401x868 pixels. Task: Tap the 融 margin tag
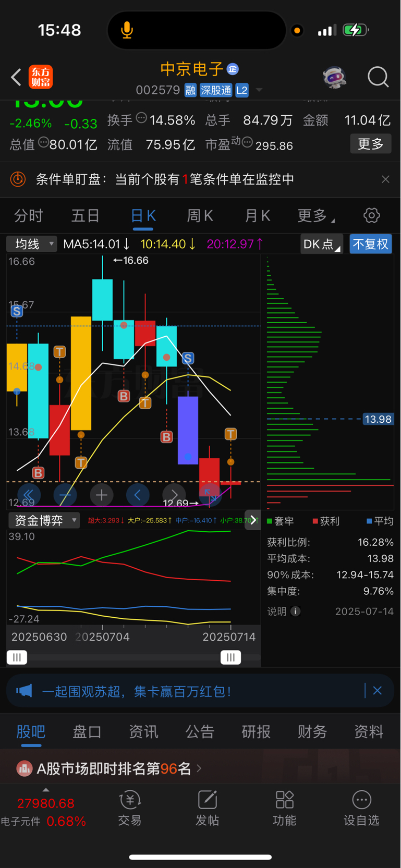(x=190, y=90)
